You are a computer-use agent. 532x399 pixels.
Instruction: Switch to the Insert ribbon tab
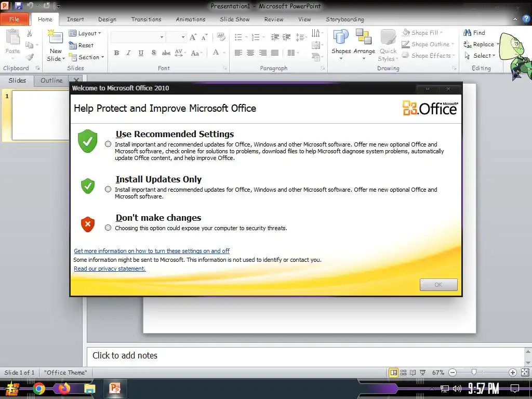[75, 19]
